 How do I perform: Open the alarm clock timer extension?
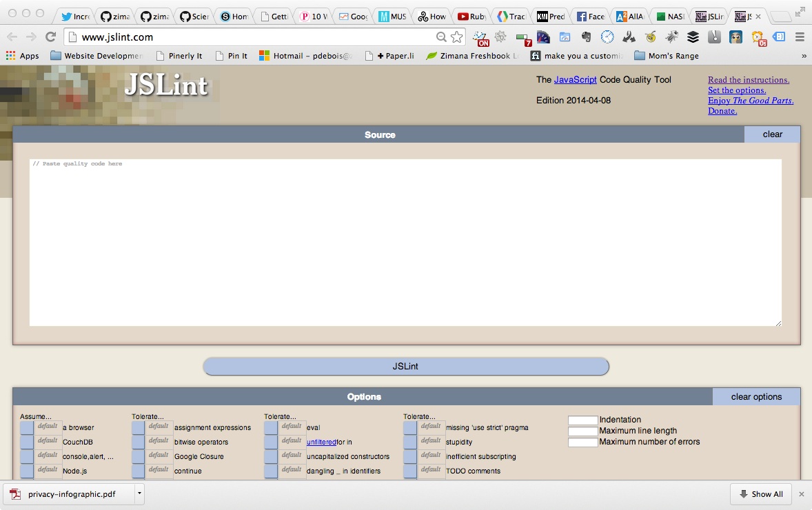click(758, 38)
